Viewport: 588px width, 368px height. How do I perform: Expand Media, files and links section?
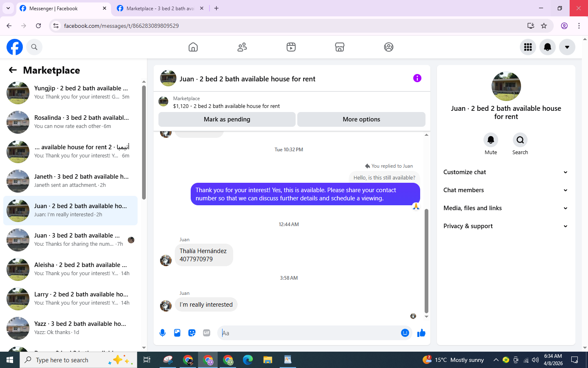506,208
